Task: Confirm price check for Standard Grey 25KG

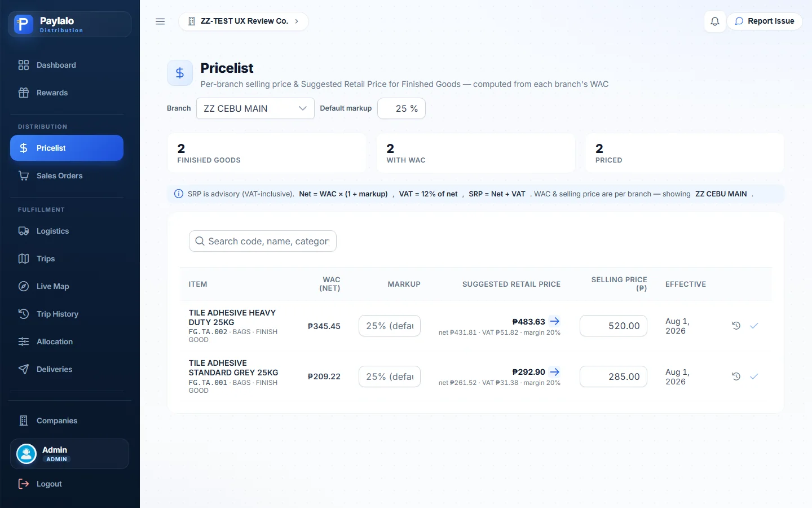Action: [x=754, y=376]
